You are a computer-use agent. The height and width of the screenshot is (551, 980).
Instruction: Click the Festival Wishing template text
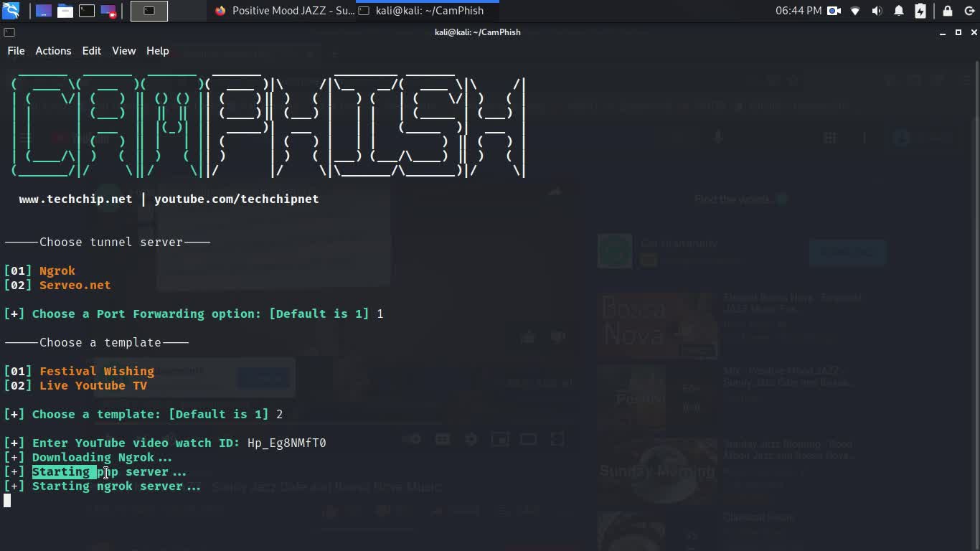click(x=97, y=371)
